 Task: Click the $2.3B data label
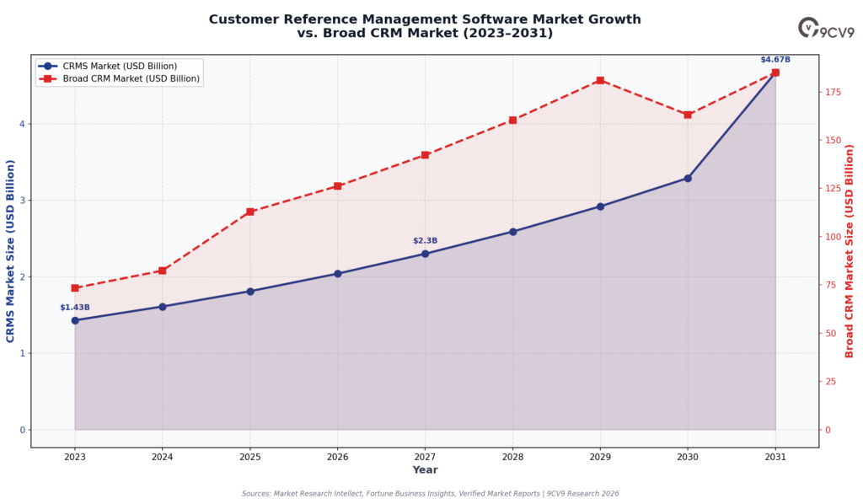[425, 241]
